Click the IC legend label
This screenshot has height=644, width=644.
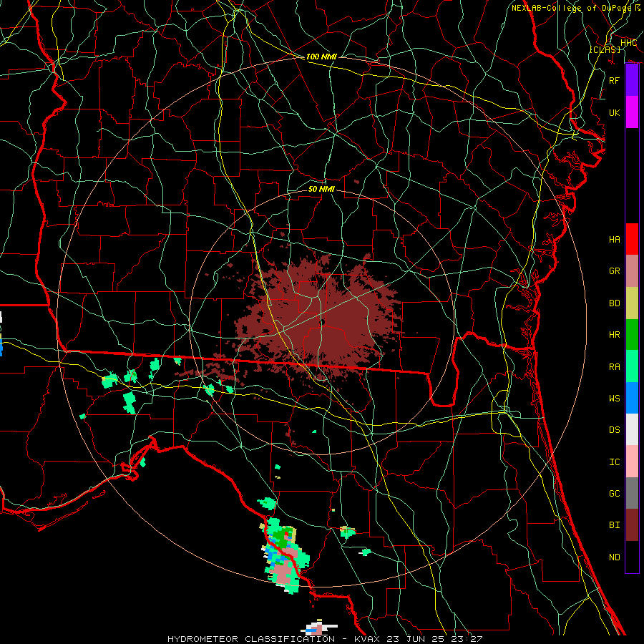[614, 462]
